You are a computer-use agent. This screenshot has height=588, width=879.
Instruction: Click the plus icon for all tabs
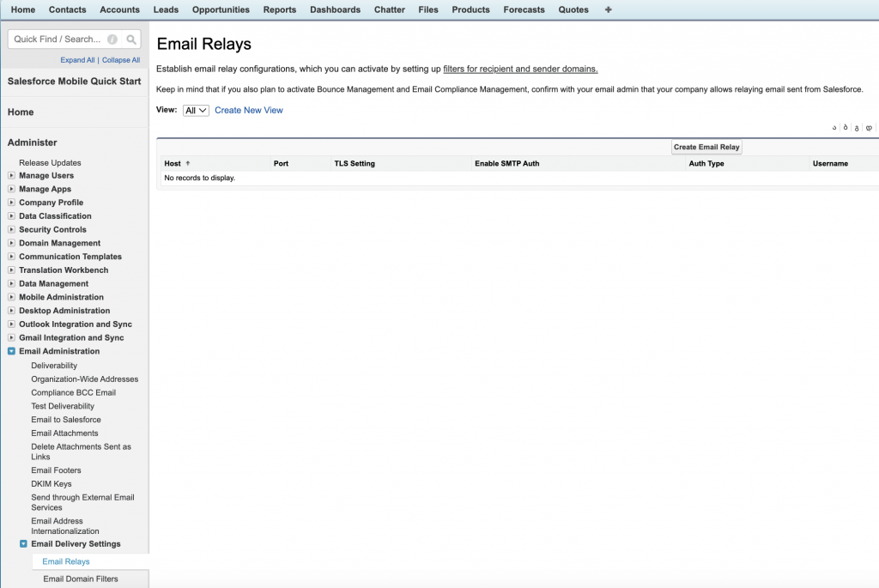click(609, 9)
